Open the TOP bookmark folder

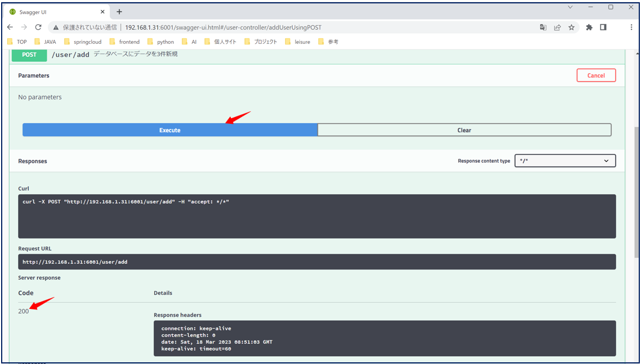[17, 42]
